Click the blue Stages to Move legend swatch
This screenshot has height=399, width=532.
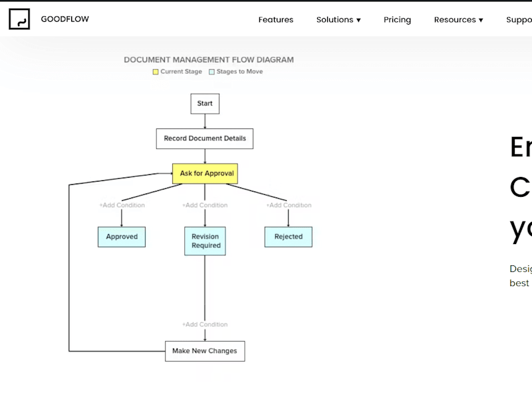211,72
